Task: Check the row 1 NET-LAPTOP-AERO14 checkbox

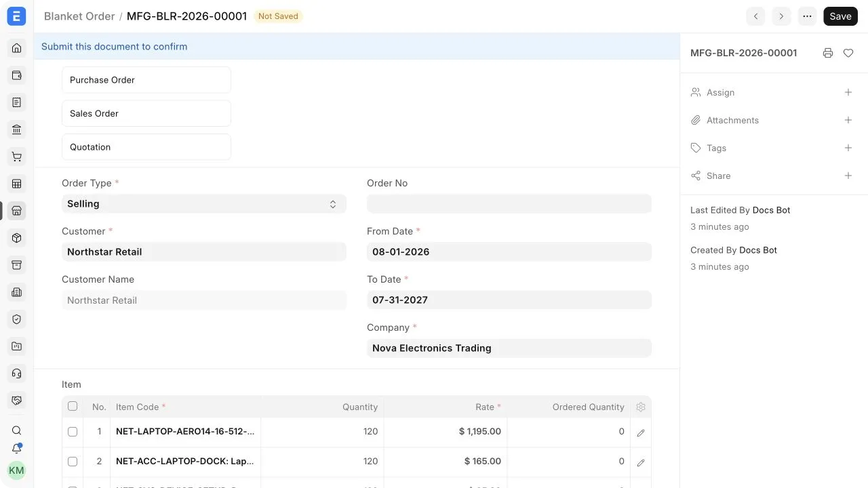Action: pyautogui.click(x=73, y=432)
